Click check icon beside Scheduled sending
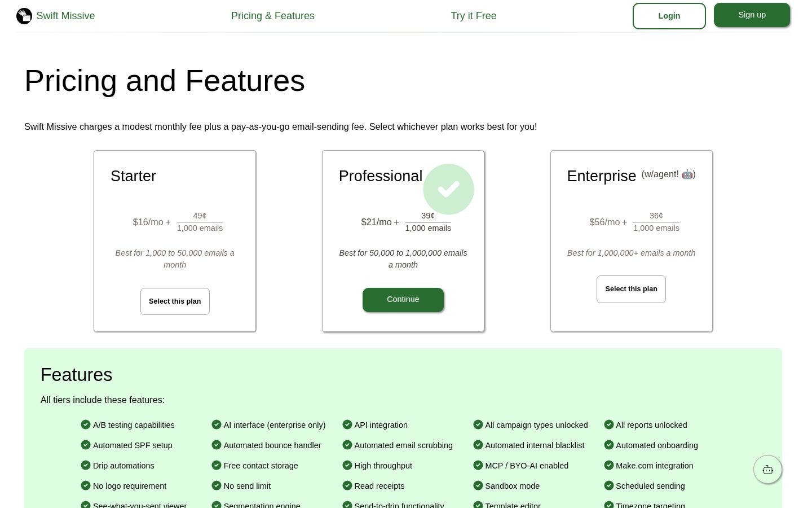Viewport: 812px width, 508px height. pos(609,485)
